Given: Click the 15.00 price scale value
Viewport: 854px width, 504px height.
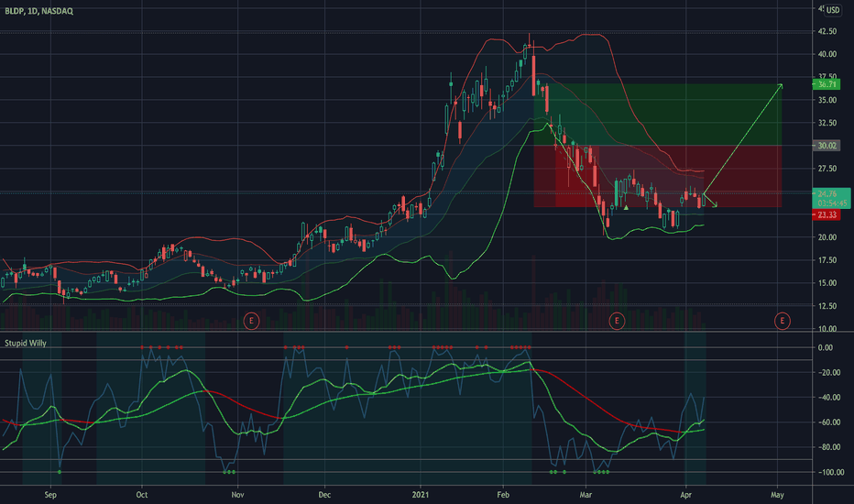Looking at the screenshot, I should pos(827,283).
